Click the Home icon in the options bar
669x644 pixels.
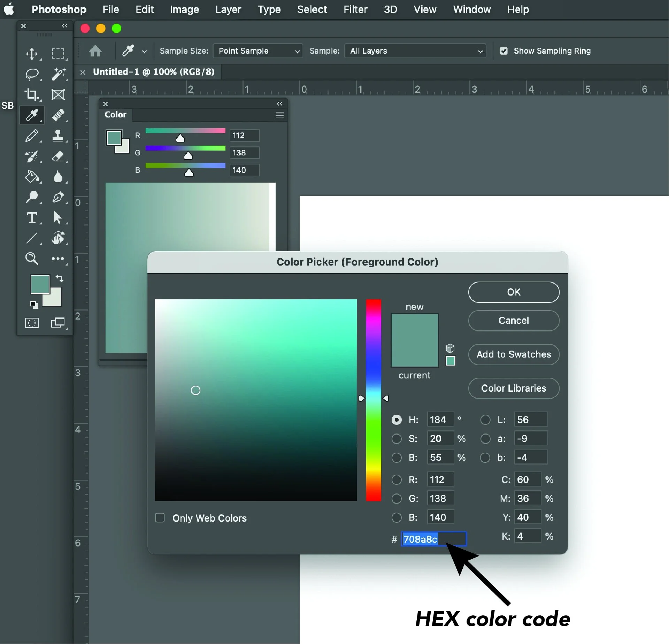[95, 51]
